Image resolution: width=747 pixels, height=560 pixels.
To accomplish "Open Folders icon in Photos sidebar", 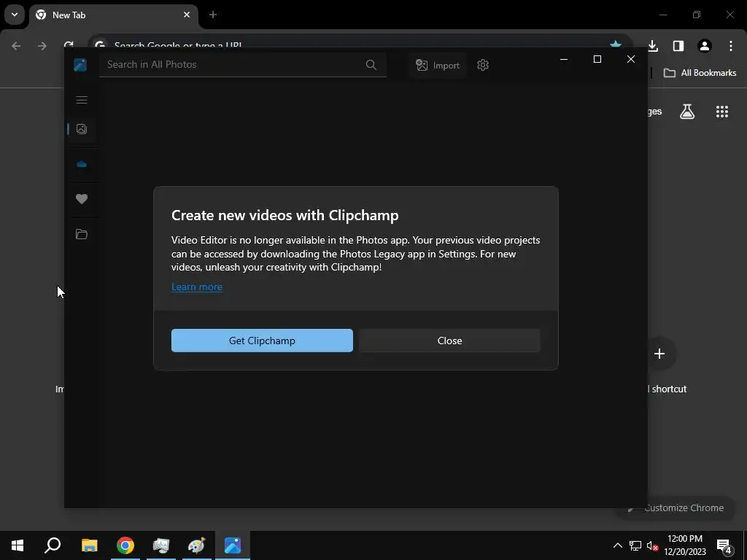I will tap(82, 234).
